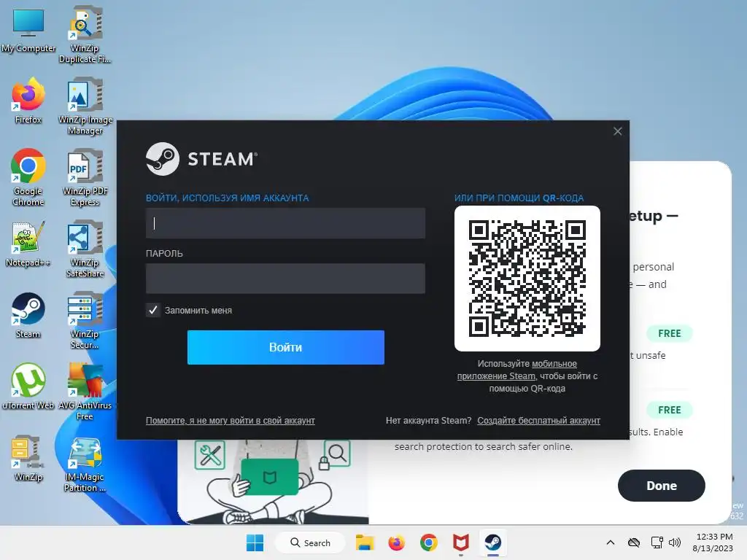The image size is (747, 560).
Task: Select IM-Magic Partition desktop icon
Action: [x=85, y=463]
